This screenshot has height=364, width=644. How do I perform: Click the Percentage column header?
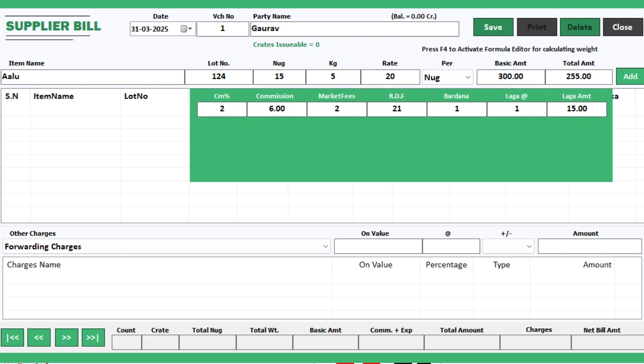click(x=446, y=265)
